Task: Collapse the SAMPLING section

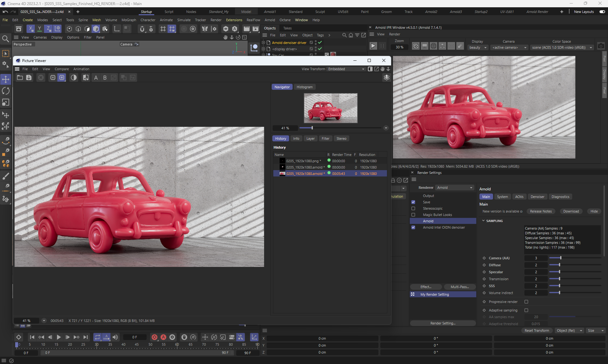Action: (x=484, y=221)
